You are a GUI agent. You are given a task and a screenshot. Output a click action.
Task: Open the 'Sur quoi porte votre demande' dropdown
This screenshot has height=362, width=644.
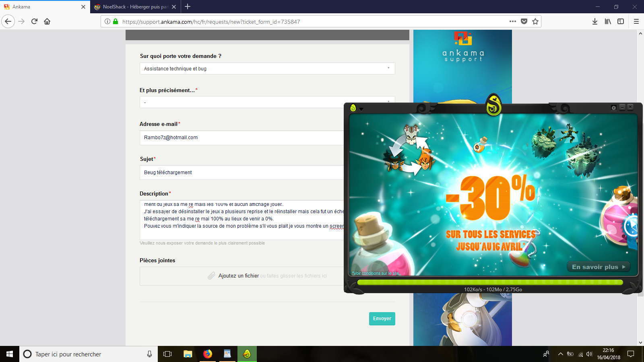[267, 68]
